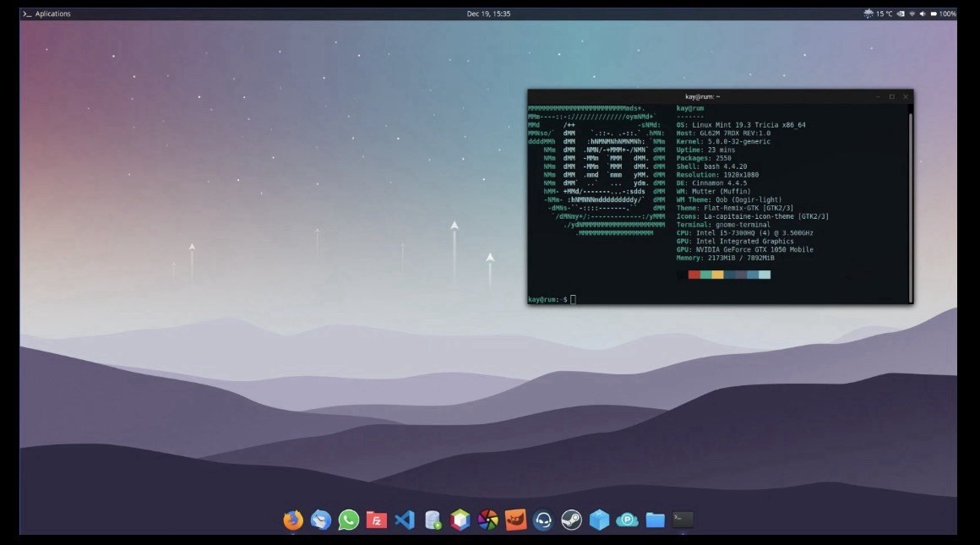The height and width of the screenshot is (545, 980).
Task: Close the kay@rum terminal window
Action: pyautogui.click(x=906, y=96)
